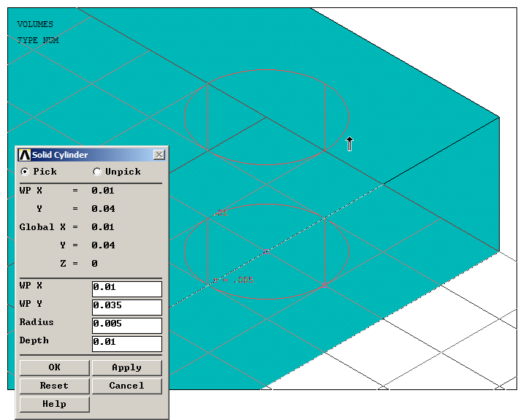This screenshot has width=526, height=420.
Task: Cancel the Solid Cylinder dialog
Action: click(126, 386)
